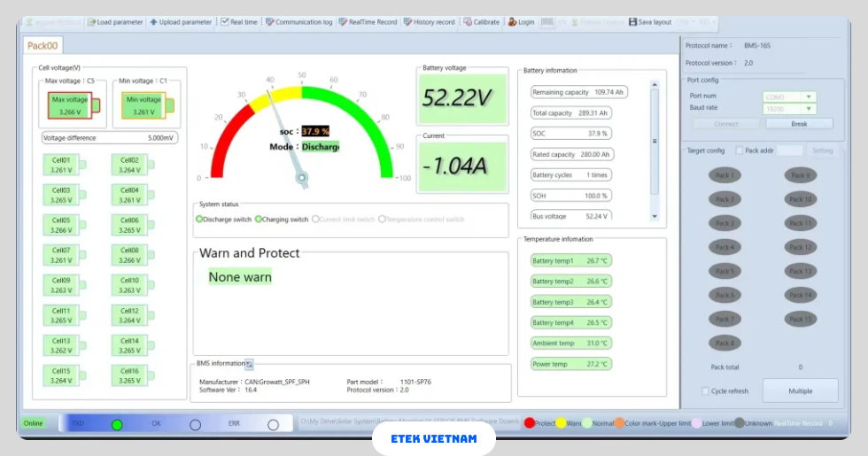The width and height of the screenshot is (868, 456).
Task: Click the Pack addr input field
Action: (790, 151)
